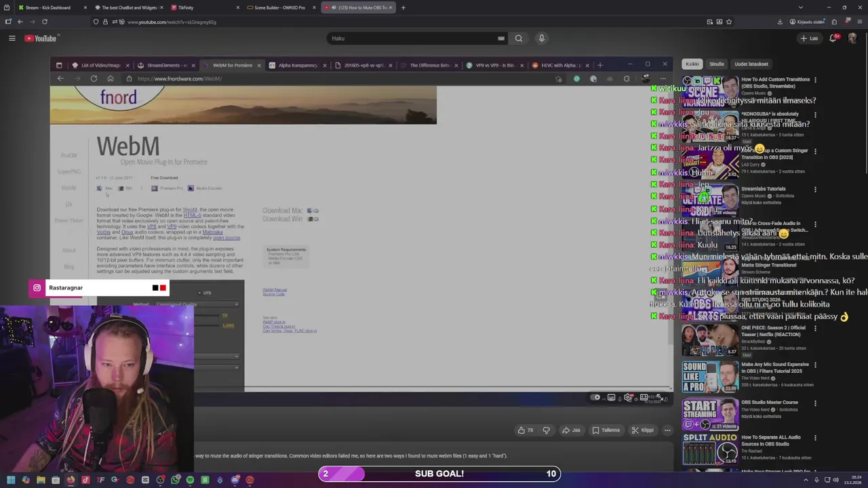Open the YouTube account avatar menu
868x488 pixels.
click(852, 38)
